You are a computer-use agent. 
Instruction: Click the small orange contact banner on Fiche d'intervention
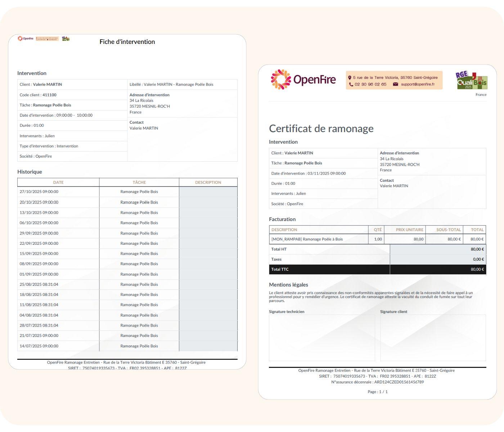[x=47, y=39]
